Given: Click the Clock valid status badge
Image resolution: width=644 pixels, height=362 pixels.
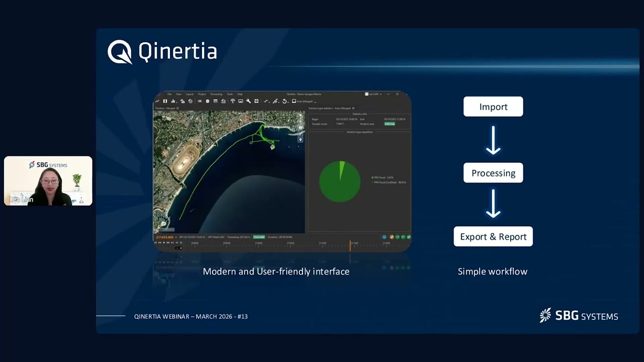Looking at the screenshot, I should point(259,237).
